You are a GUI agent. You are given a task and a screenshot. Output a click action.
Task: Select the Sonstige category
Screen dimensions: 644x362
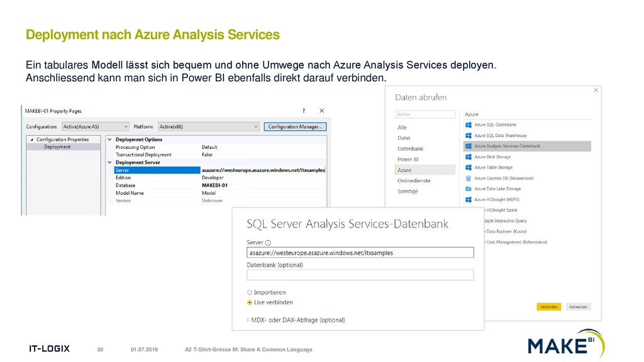(408, 191)
